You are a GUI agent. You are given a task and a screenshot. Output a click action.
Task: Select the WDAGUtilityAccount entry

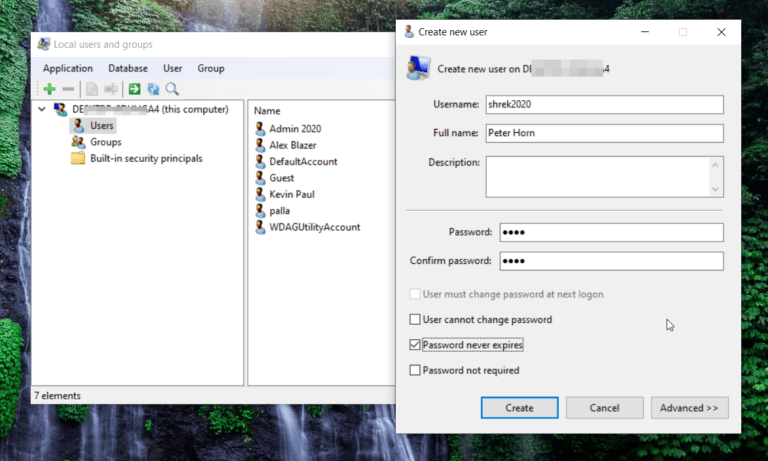314,227
